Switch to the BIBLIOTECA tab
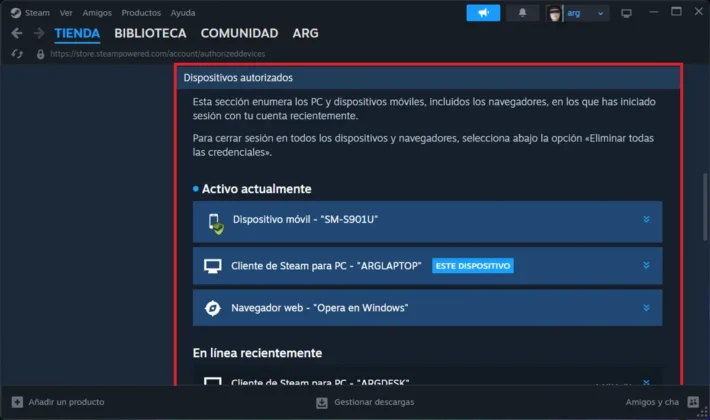The image size is (710, 420). [150, 33]
